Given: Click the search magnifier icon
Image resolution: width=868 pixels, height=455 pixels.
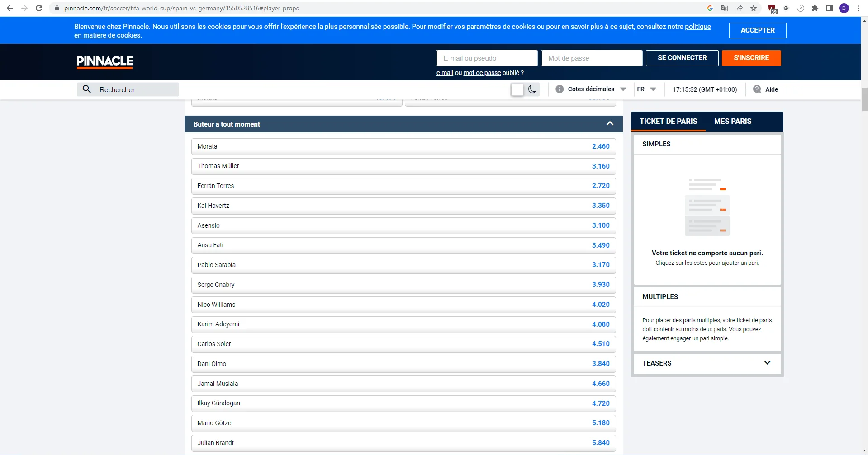Looking at the screenshot, I should click(x=87, y=89).
